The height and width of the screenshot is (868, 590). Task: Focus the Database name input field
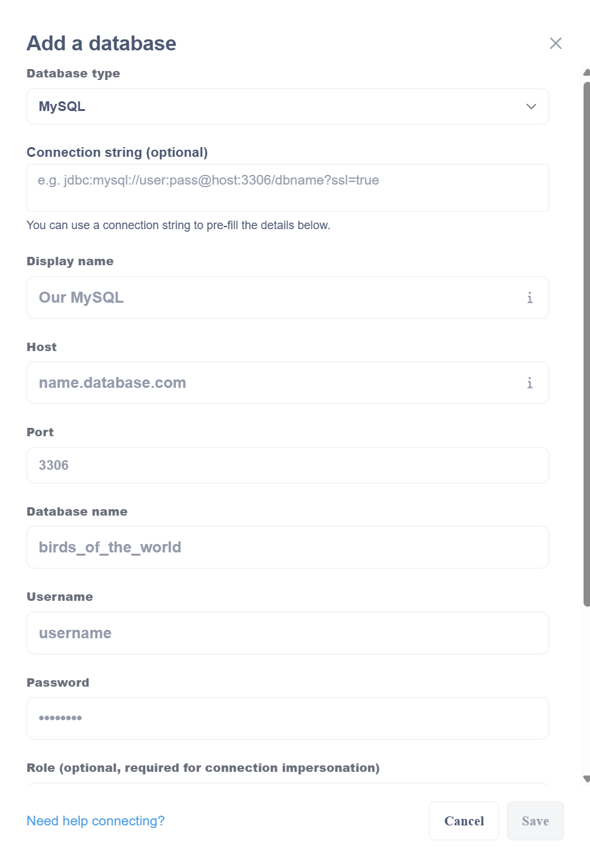[x=287, y=547]
